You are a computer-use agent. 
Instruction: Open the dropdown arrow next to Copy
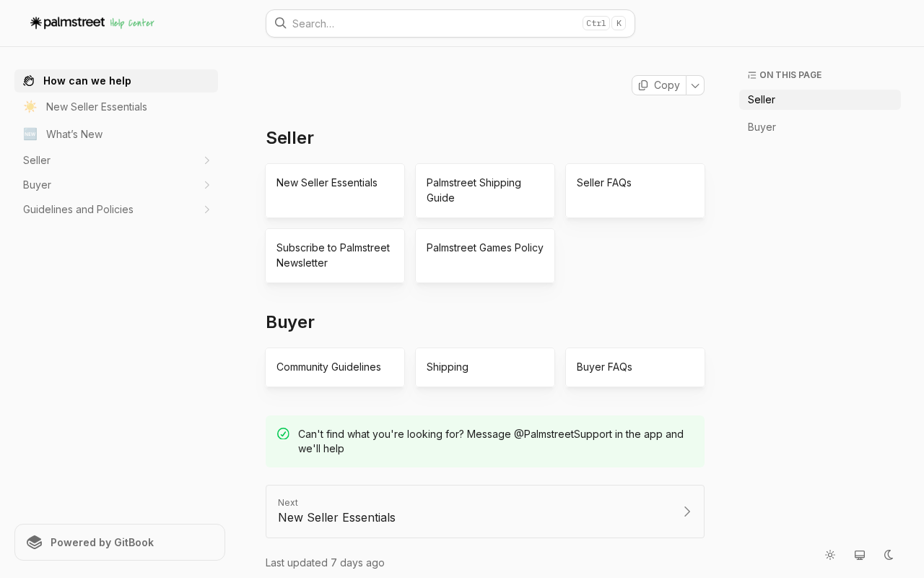point(695,85)
